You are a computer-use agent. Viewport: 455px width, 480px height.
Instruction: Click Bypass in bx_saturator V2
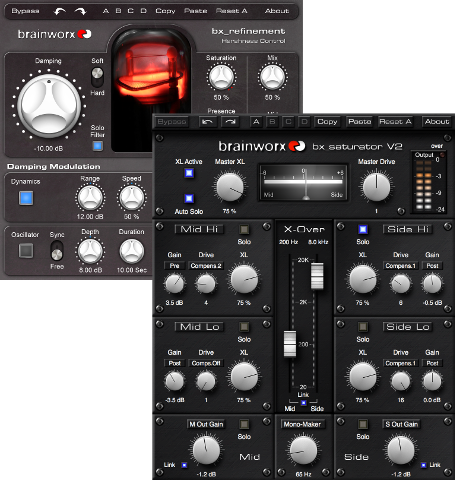tap(172, 122)
